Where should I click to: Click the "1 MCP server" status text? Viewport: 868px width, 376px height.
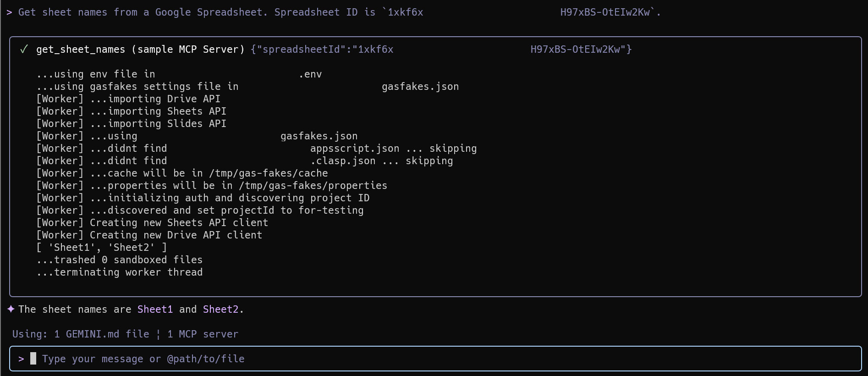pos(203,334)
